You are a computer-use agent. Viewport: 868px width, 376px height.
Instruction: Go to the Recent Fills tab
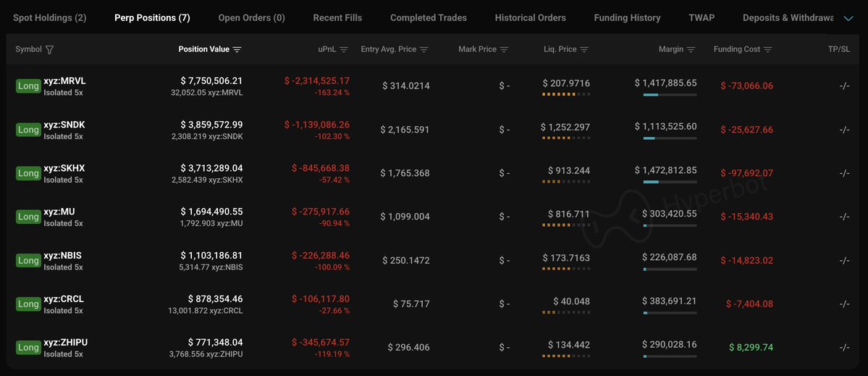tap(337, 17)
